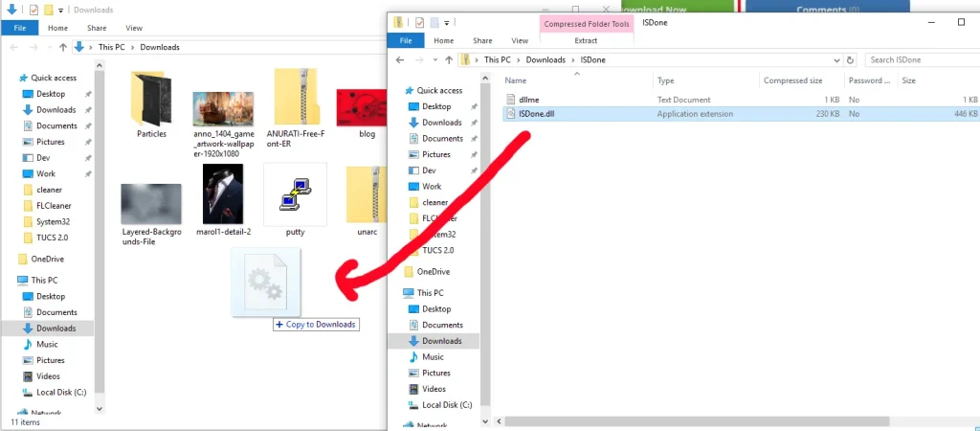Click Downloads in the ISDone address path
Viewport: 980px width, 431px height.
[546, 60]
